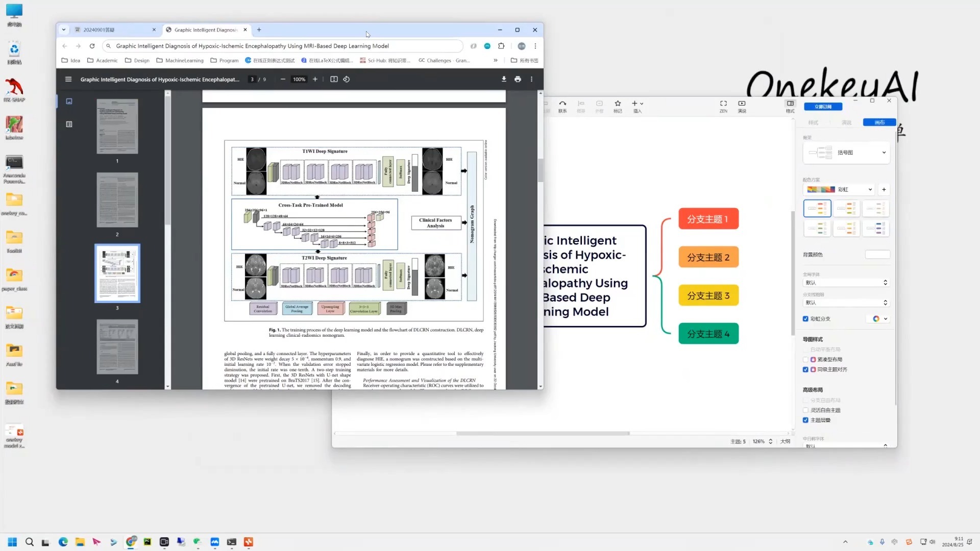Open ZEN mode in XMind

[x=723, y=106]
